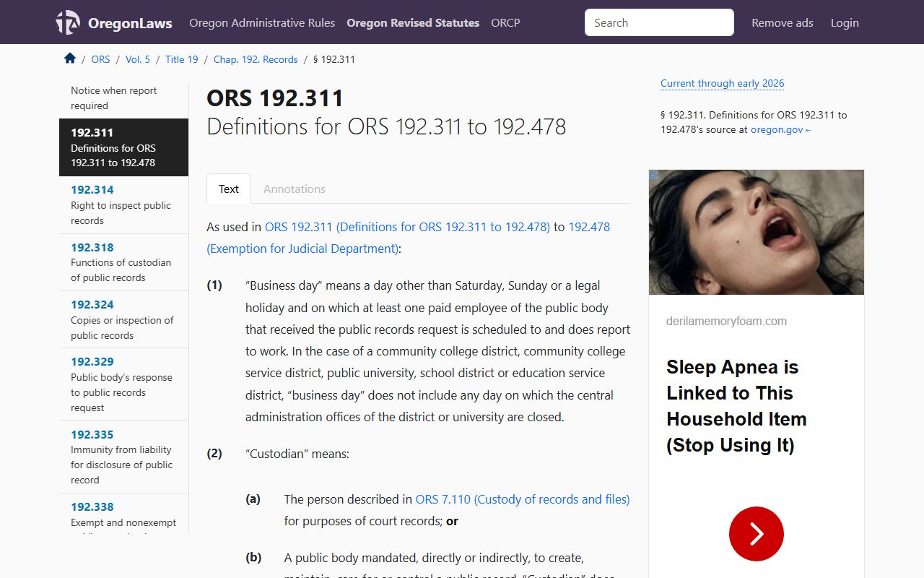The height and width of the screenshot is (578, 924).
Task: Go to ORS breadcrumb
Action: point(101,59)
